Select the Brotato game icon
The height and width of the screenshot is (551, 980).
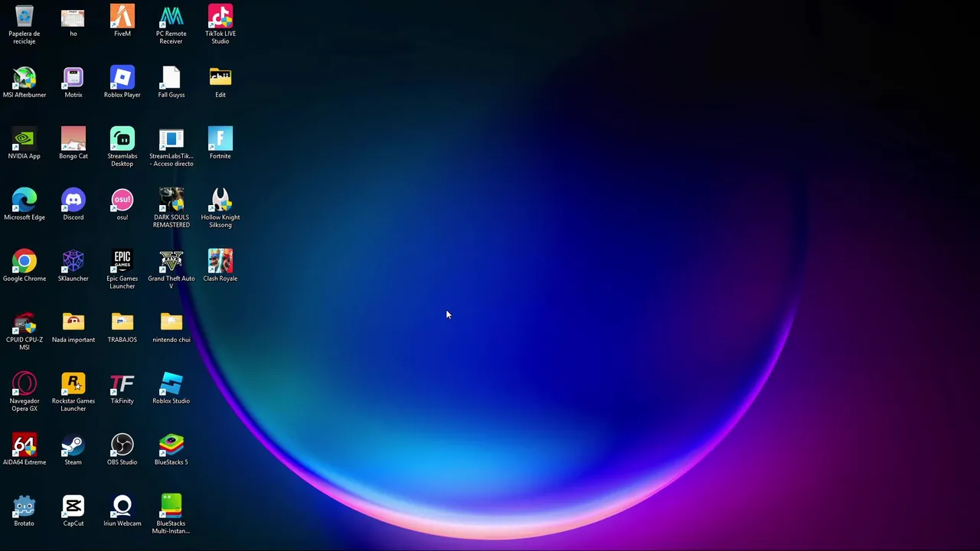[24, 506]
